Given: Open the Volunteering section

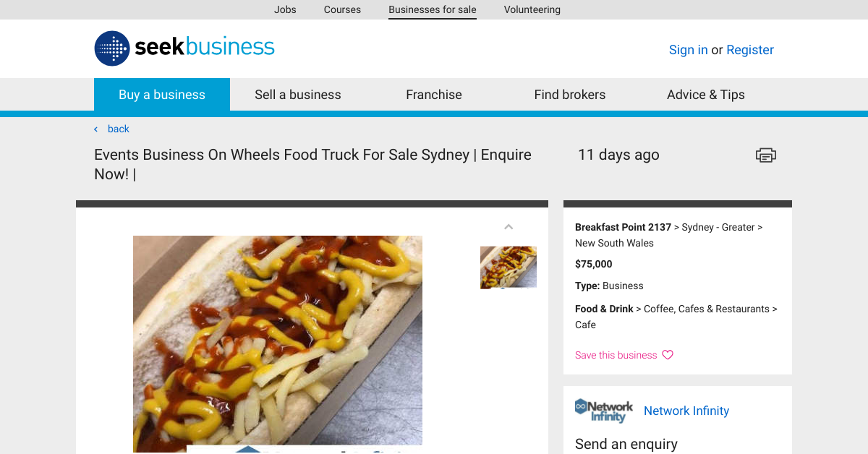Looking at the screenshot, I should click(532, 9).
